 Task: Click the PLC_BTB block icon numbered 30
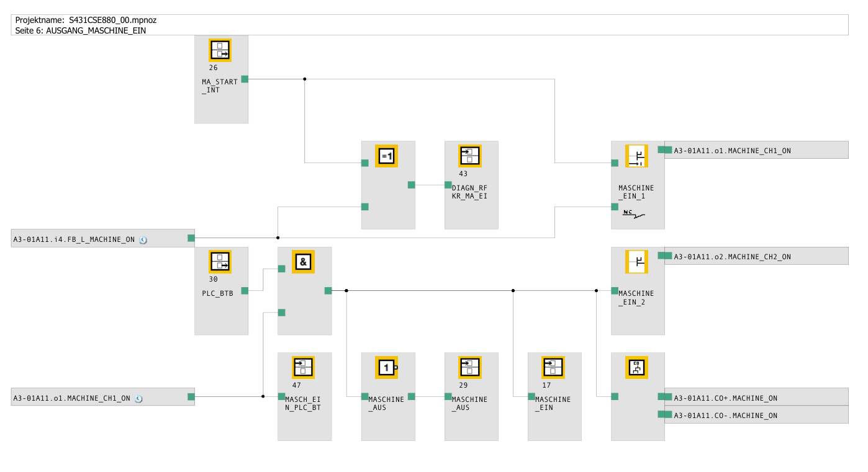click(220, 262)
